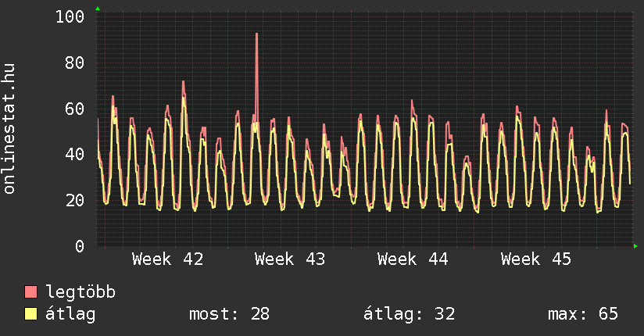Click the vertical onlinestat.hu label

(x=9, y=128)
